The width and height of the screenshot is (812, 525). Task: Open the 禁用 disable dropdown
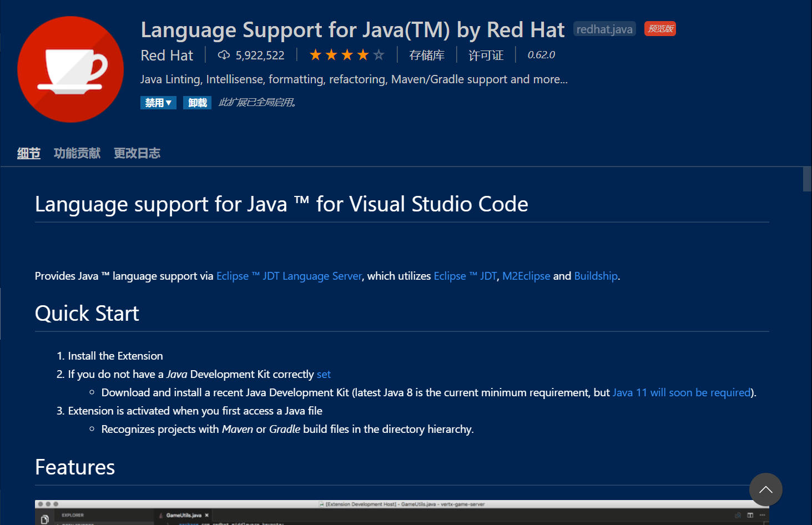pos(158,103)
